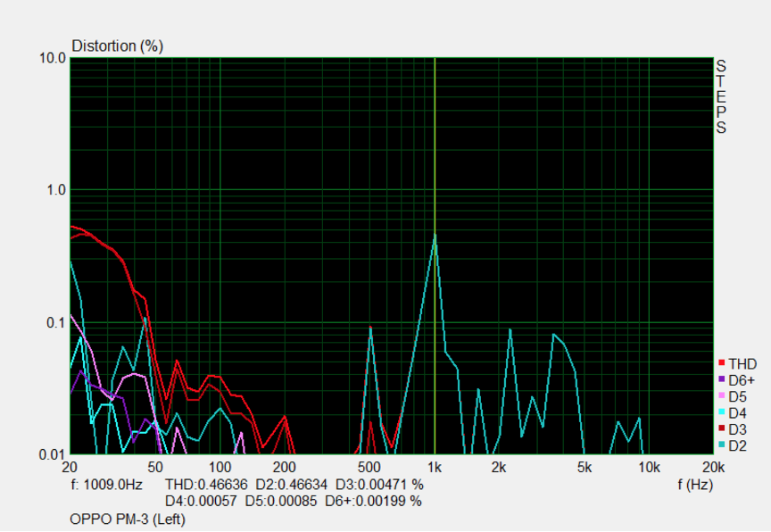Image resolution: width=771 pixels, height=532 pixels.
Task: Click the 0.01 y-axis tick label
Action: tap(52, 454)
